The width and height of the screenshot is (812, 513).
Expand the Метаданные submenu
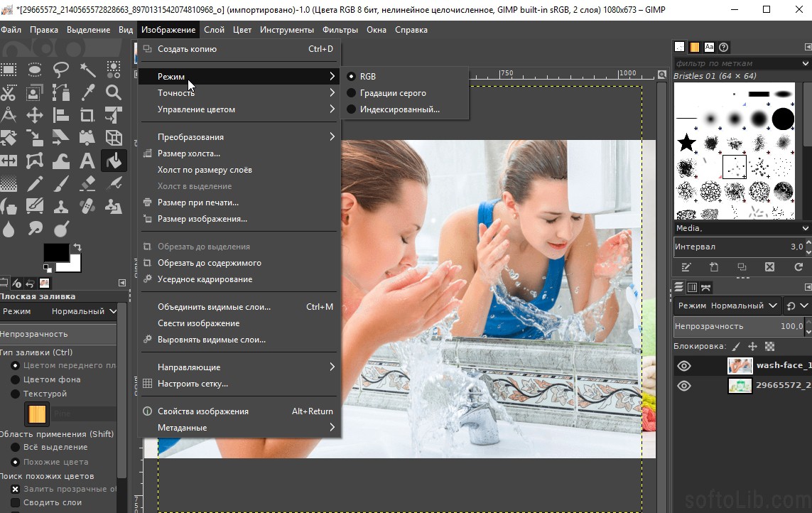click(x=239, y=428)
